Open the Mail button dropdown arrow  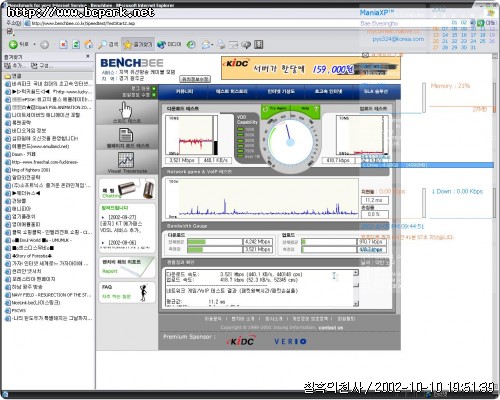212,45
